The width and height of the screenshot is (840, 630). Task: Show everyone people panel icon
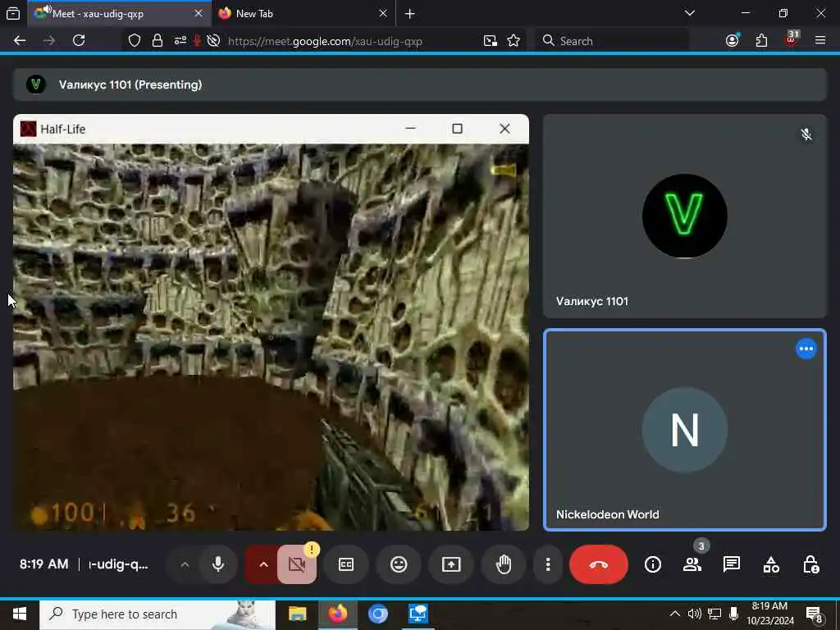692,564
